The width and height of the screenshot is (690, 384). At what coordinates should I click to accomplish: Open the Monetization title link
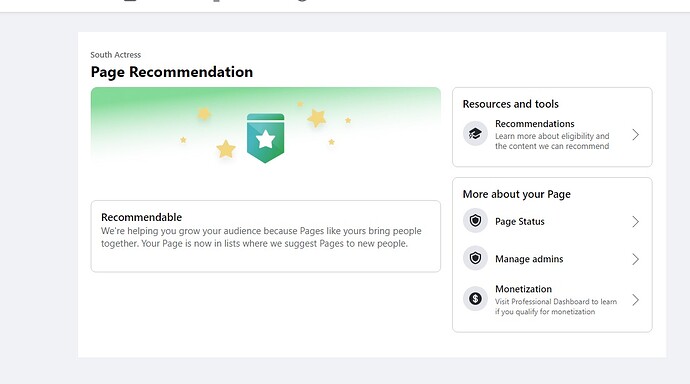[523, 289]
